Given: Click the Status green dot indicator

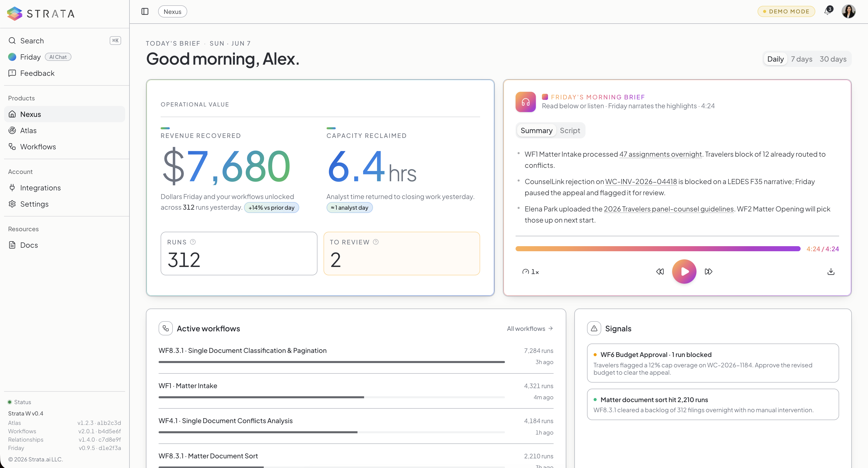Looking at the screenshot, I should coord(10,402).
